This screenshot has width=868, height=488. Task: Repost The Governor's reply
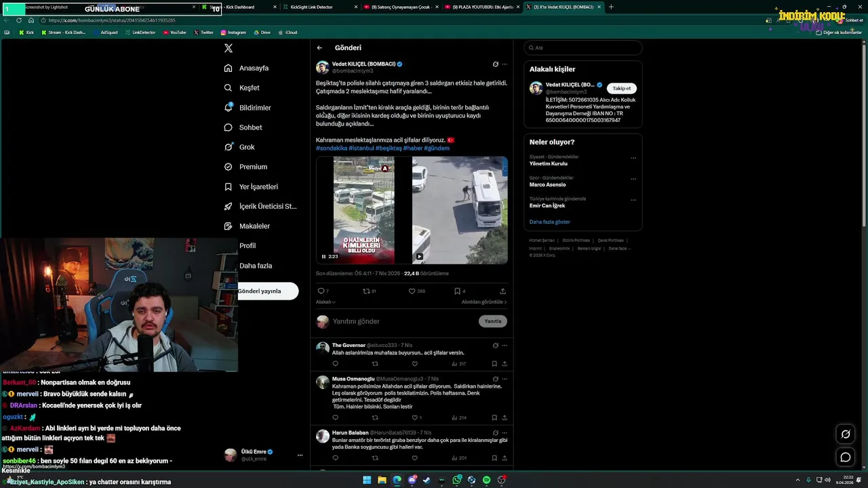tap(375, 364)
